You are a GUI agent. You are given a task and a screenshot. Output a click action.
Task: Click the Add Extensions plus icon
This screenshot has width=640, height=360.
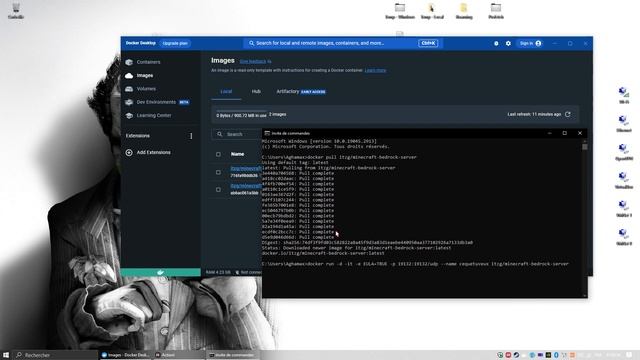tap(129, 152)
